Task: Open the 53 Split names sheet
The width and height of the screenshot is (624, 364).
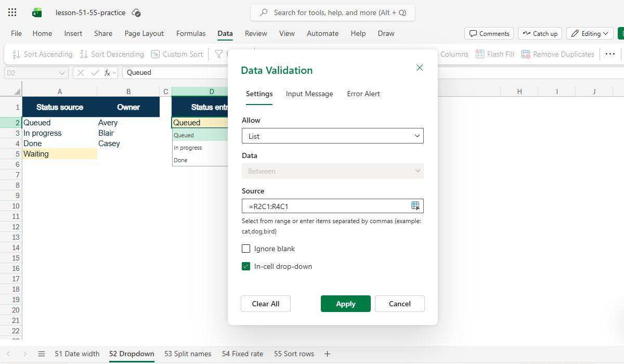Action: [x=188, y=354]
